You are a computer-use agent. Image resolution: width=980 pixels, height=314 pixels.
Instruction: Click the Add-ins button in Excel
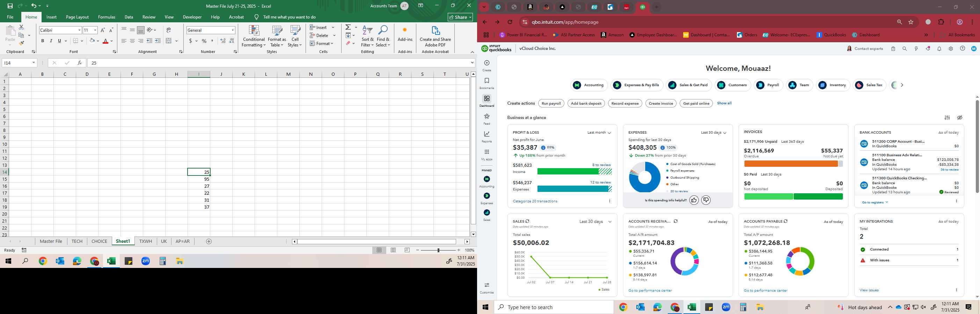coord(405,34)
